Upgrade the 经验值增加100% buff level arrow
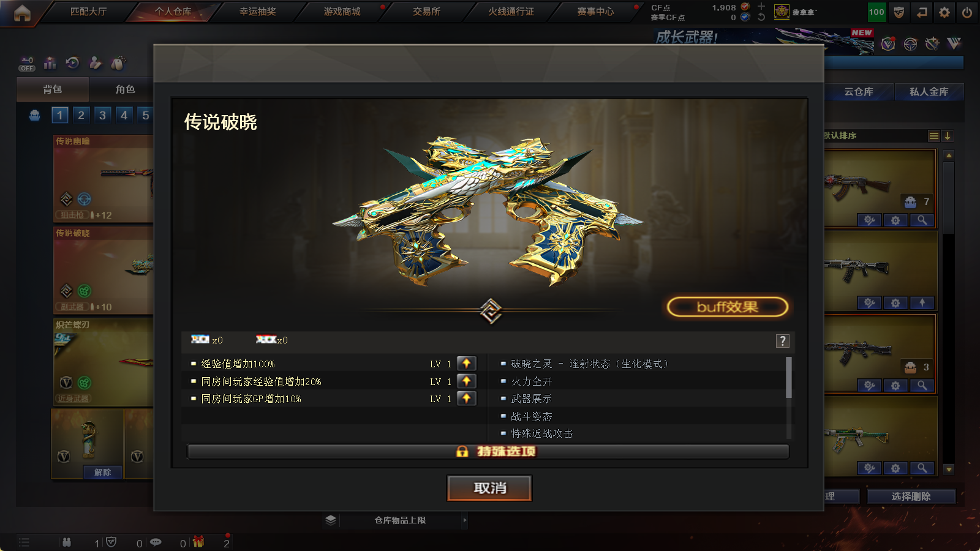The image size is (980, 551). [466, 364]
